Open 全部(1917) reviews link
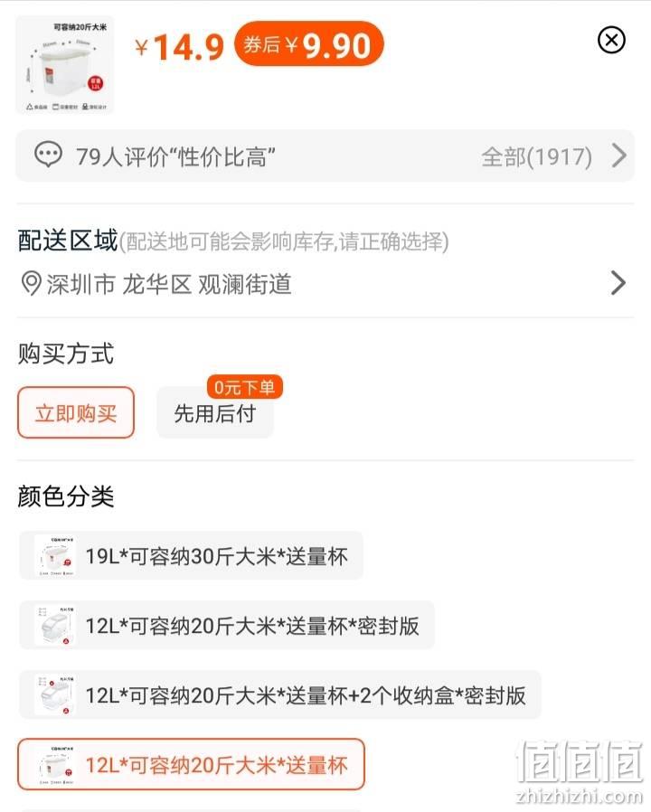This screenshot has width=651, height=812. [x=536, y=156]
